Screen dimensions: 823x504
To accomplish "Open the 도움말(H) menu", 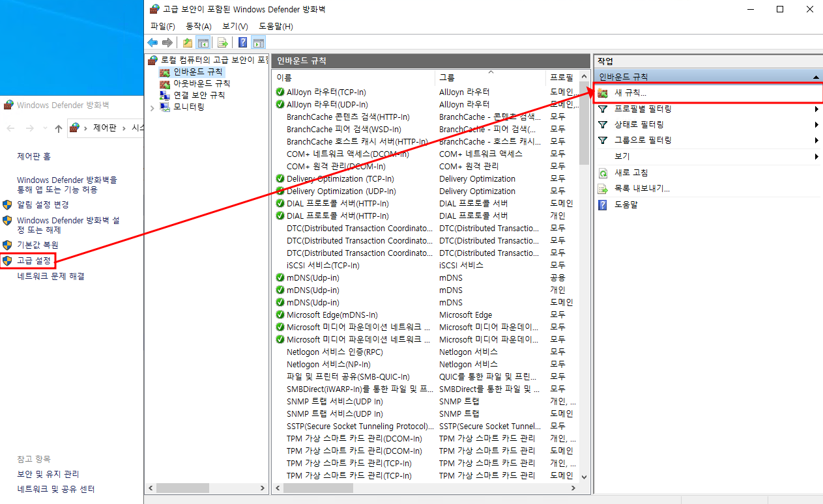I will (x=276, y=27).
